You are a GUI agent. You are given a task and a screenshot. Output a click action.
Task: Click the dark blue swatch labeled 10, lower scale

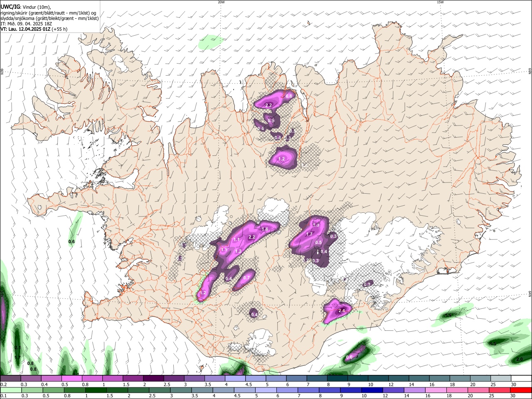click(372, 390)
